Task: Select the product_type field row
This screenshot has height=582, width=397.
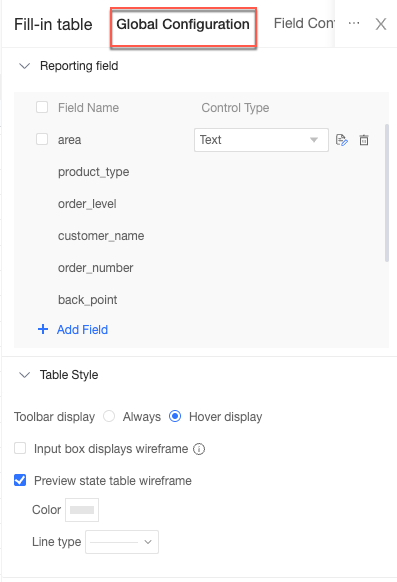Action: pyautogui.click(x=93, y=172)
